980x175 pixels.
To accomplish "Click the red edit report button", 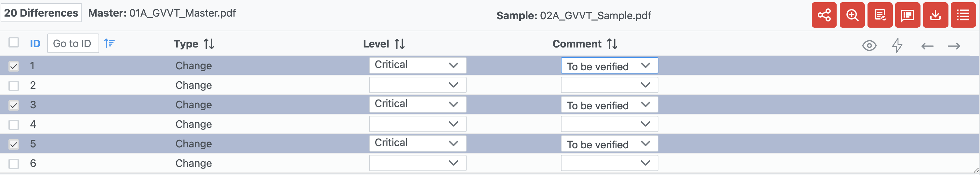I will pyautogui.click(x=880, y=15).
